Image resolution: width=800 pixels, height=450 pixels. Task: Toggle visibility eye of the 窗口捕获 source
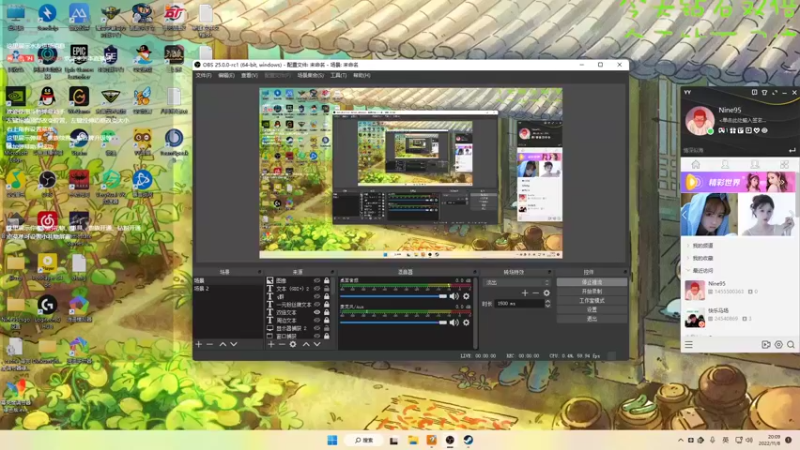pos(317,336)
